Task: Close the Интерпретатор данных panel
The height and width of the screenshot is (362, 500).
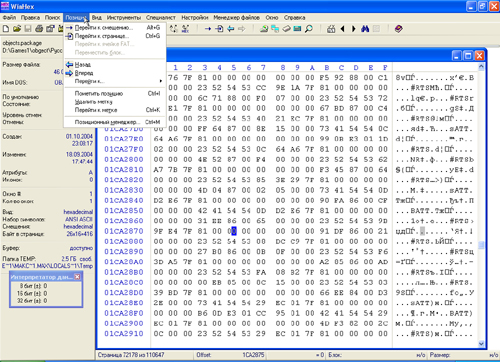Action: point(77,277)
